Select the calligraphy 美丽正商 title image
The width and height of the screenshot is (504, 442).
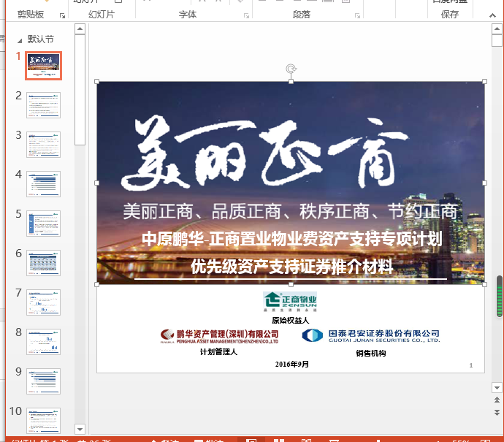(264, 153)
